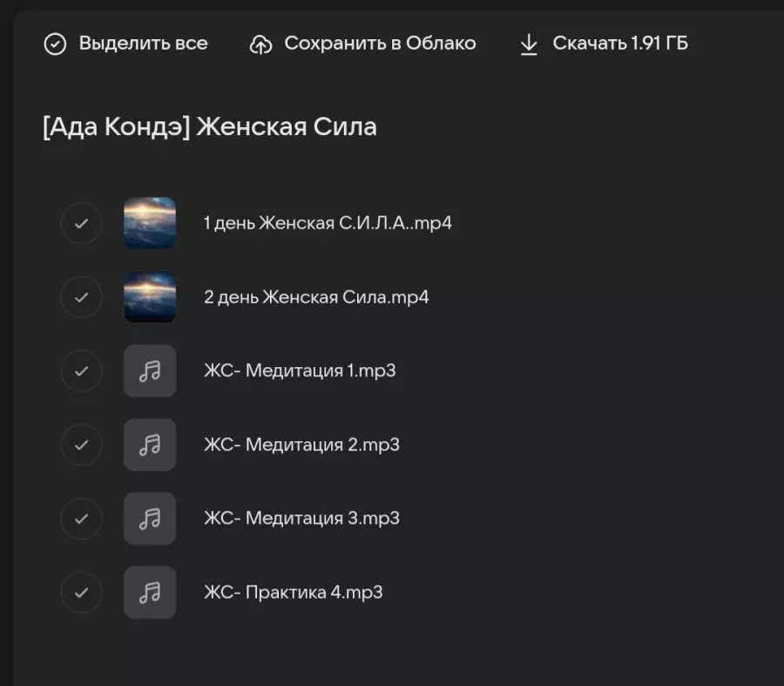Click the download arrow icon
Screen dimensions: 784x686
[x=529, y=44]
